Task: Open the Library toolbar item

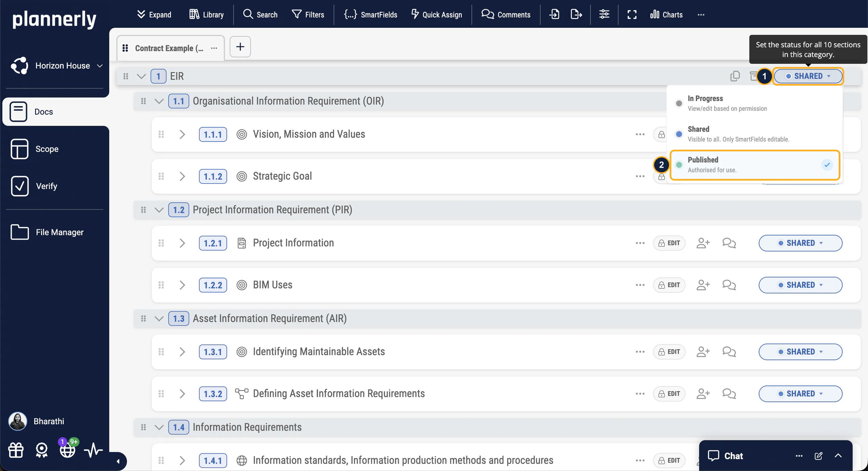Action: click(206, 15)
